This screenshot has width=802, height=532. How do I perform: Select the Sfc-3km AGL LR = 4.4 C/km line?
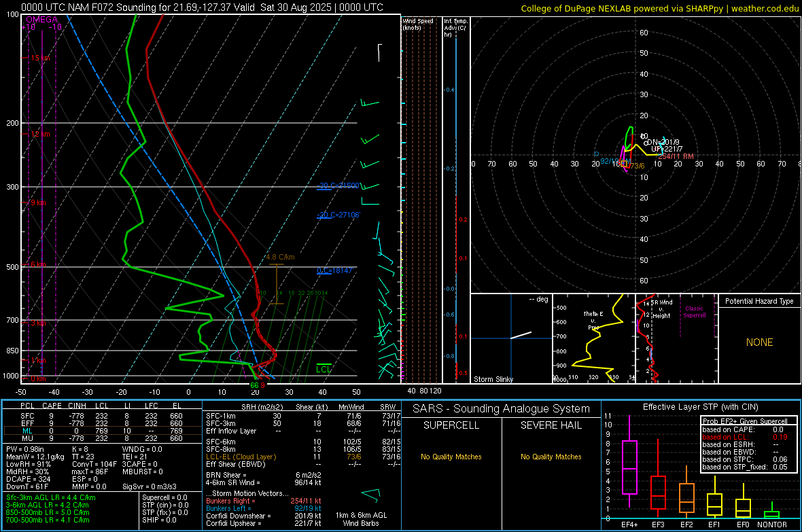click(x=51, y=497)
